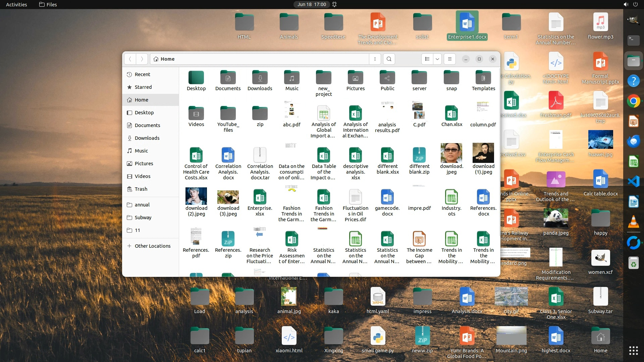
Task: Open Activities overview
Action: coord(16,4)
